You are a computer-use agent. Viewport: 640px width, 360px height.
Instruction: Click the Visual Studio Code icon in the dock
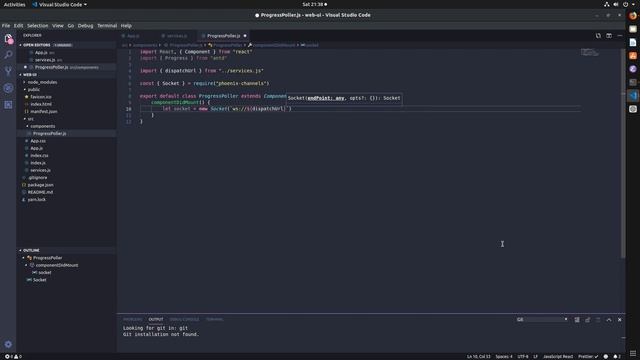pos(633,96)
